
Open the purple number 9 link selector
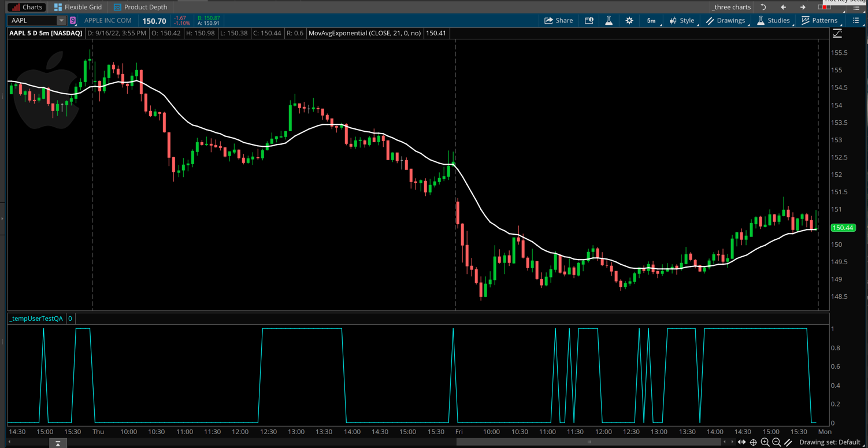pyautogui.click(x=73, y=20)
